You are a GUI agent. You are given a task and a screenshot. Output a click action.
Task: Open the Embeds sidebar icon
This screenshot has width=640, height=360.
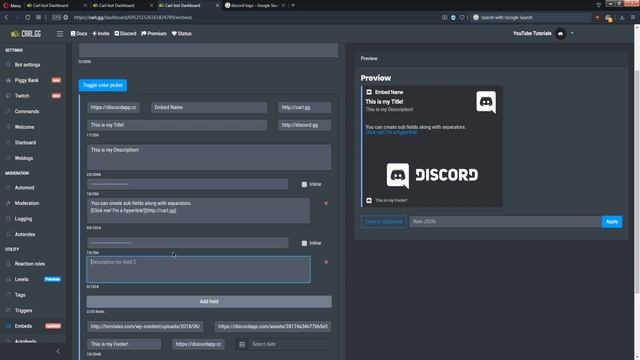coord(8,326)
